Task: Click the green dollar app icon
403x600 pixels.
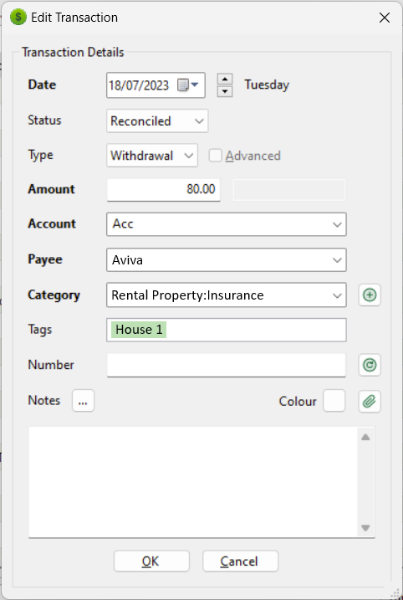Action: 18,17
